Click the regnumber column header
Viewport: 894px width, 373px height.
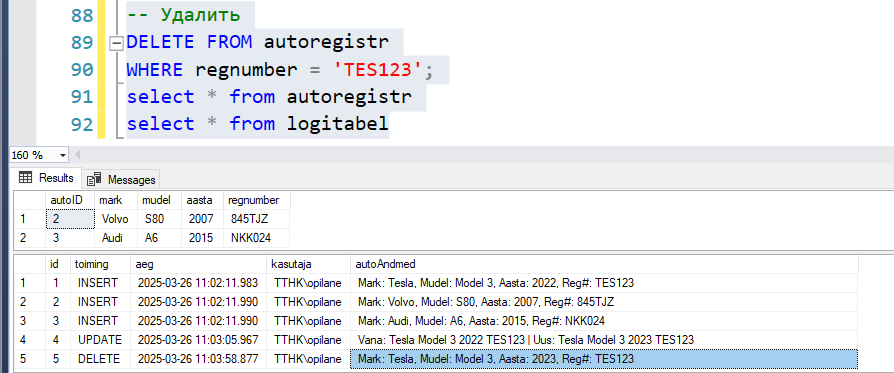[257, 200]
